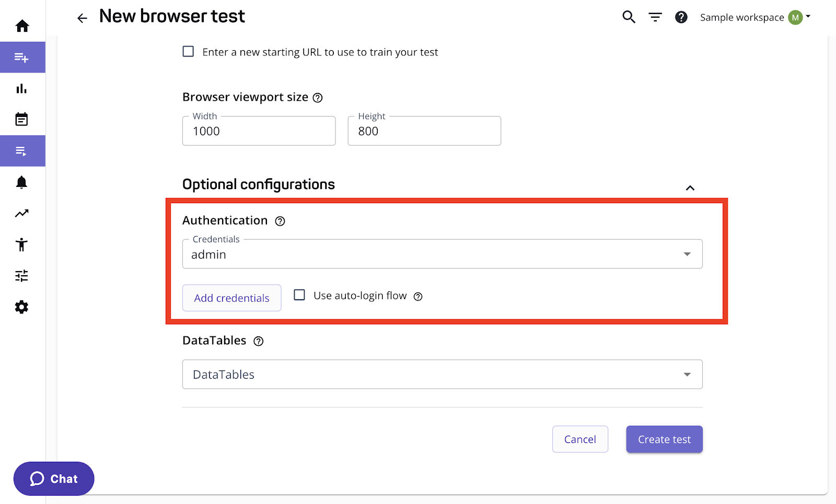Open the bell alerts sidebar icon
The width and height of the screenshot is (836, 504).
coord(22,182)
